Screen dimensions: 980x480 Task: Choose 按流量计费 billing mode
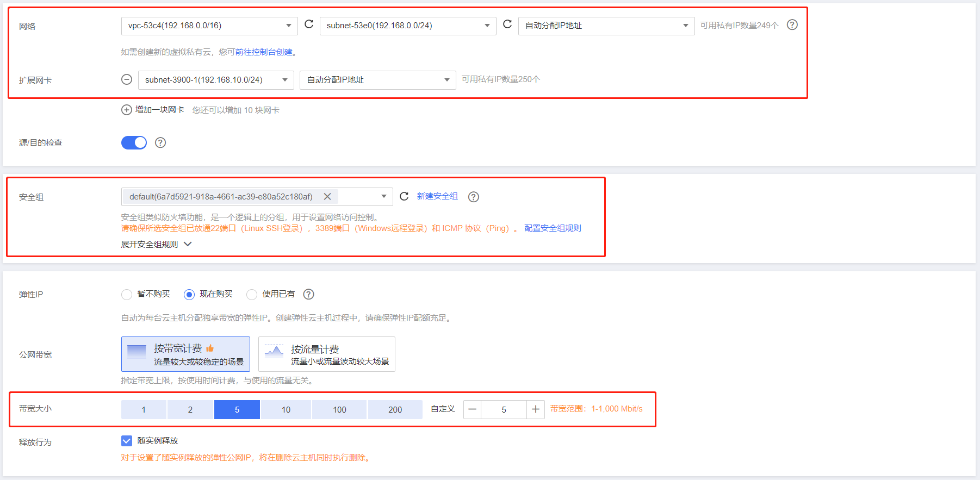click(326, 354)
